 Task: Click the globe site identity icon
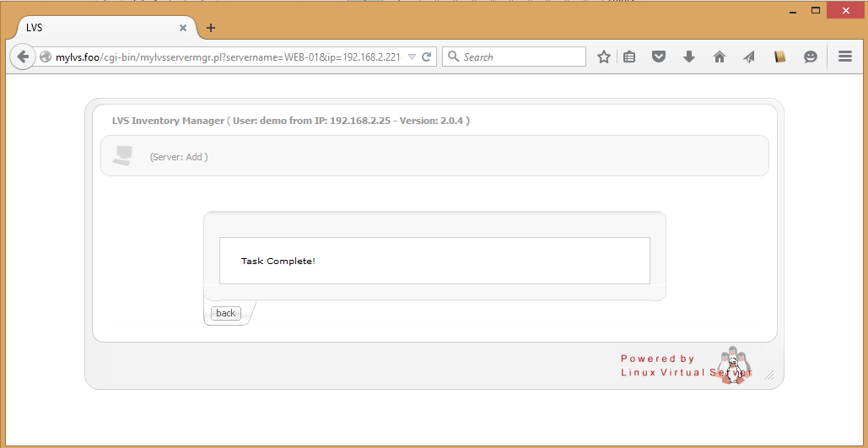46,57
